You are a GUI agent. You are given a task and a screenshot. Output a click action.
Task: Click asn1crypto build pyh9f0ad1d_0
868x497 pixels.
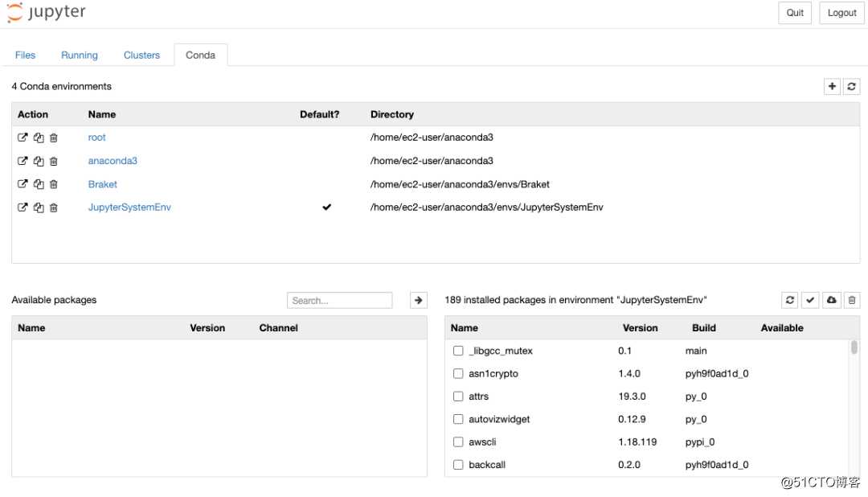pos(717,373)
